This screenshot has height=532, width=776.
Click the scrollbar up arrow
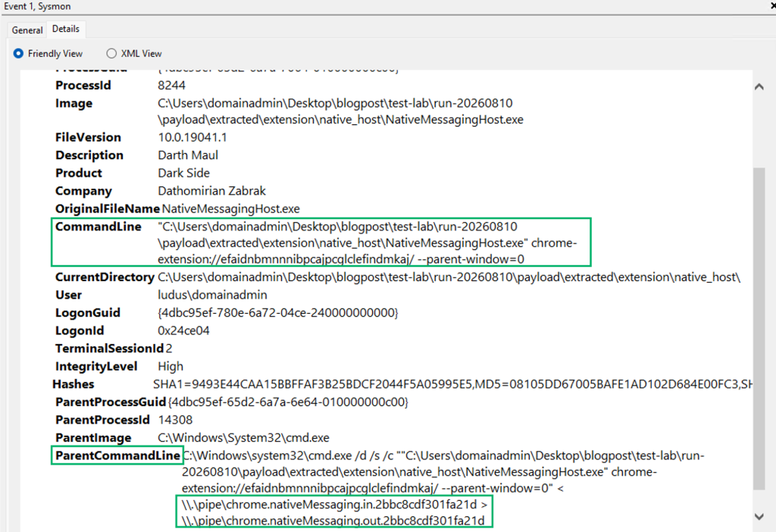(759, 87)
